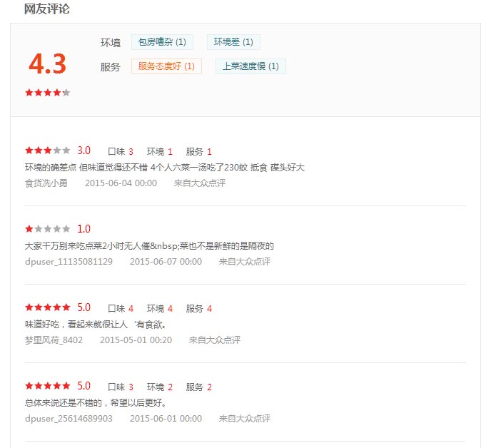Click the one-star rating icons of the 1.0 review
The height and width of the screenshot is (448, 491).
pos(48,229)
